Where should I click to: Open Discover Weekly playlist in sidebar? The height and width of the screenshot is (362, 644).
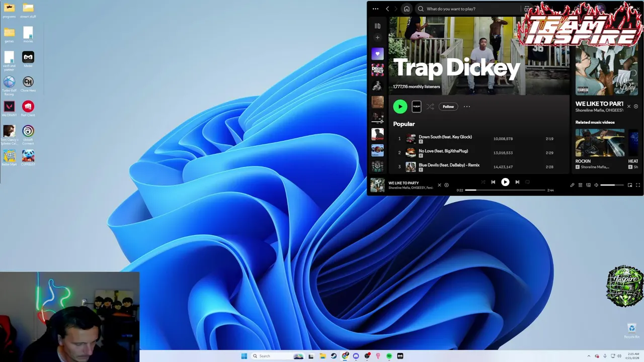point(377,70)
